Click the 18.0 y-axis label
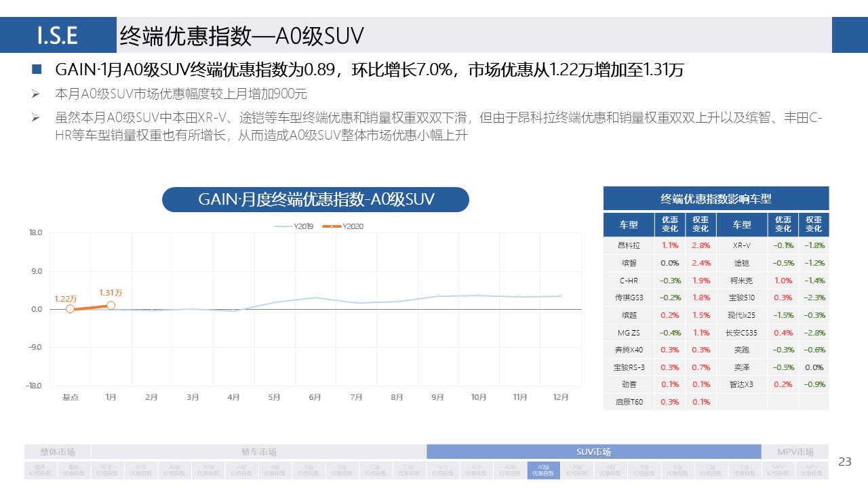The width and height of the screenshot is (868, 488). click(x=35, y=232)
